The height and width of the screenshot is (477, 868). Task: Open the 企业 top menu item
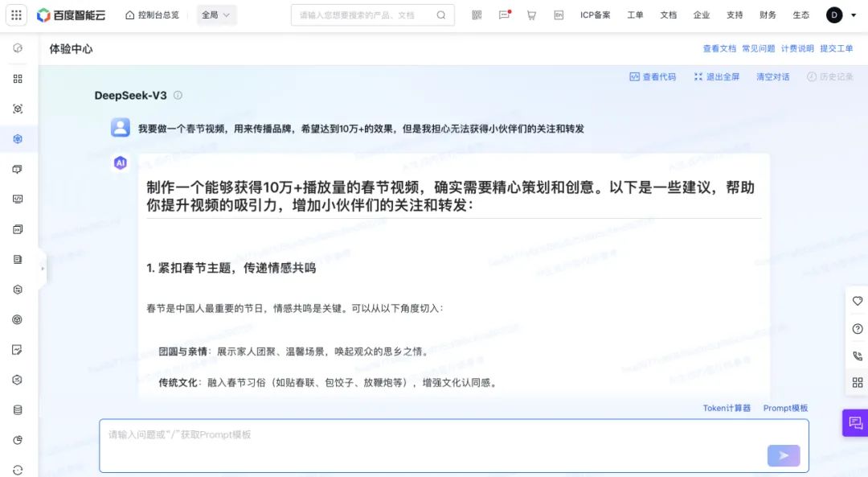(x=702, y=15)
